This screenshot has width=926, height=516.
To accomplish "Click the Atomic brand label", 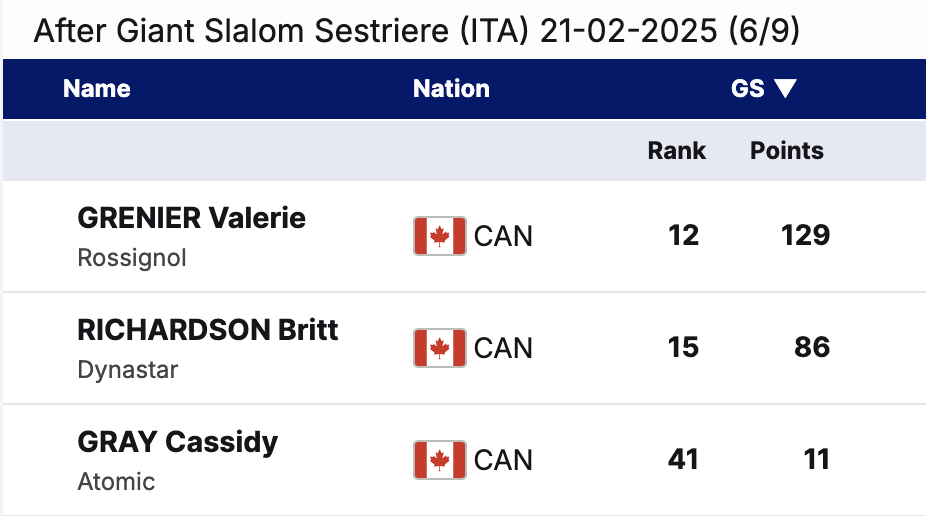I will click(x=116, y=482).
